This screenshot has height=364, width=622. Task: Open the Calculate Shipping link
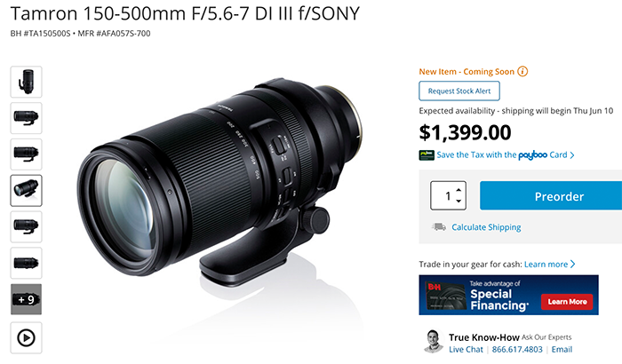tap(486, 227)
